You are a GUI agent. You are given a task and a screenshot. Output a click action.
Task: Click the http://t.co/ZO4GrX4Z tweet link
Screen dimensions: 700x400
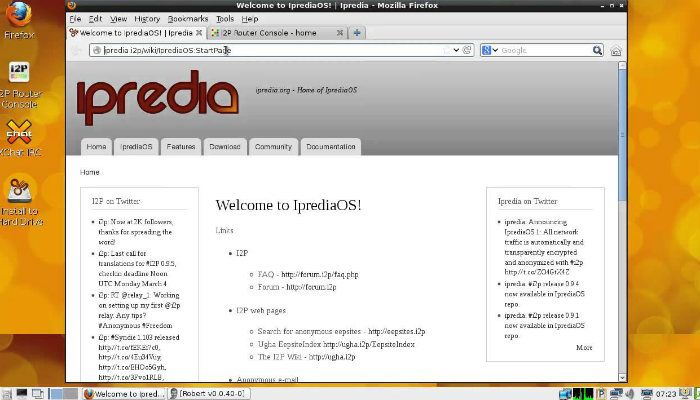537,271
